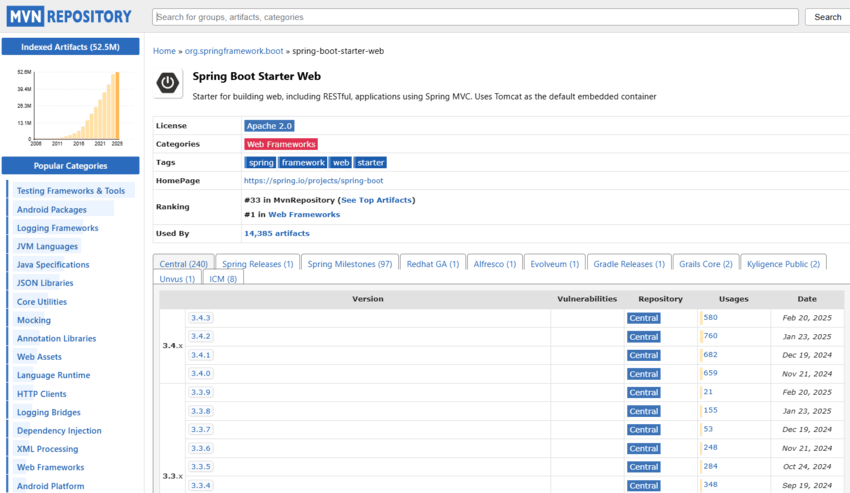Open HTTP Clients category
The width and height of the screenshot is (850, 493).
pyautogui.click(x=41, y=394)
